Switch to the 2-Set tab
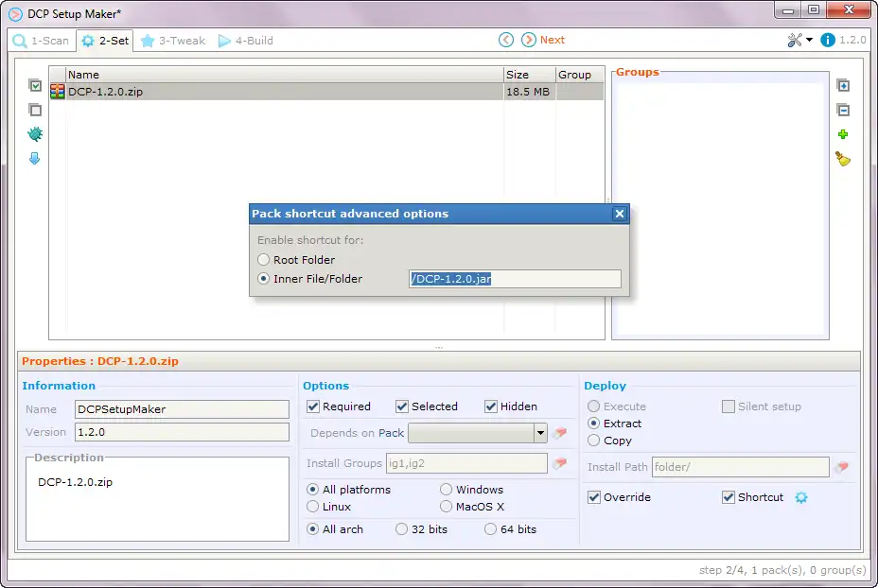The width and height of the screenshot is (878, 588). pos(105,41)
